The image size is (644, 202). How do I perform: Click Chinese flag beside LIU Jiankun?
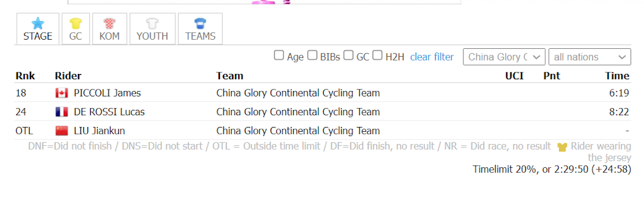[x=62, y=131]
